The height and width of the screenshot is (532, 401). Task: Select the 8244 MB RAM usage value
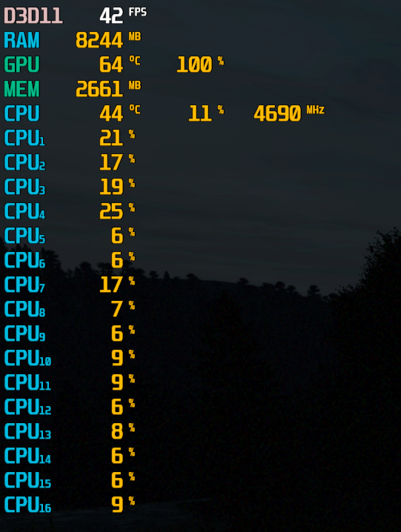click(108, 40)
